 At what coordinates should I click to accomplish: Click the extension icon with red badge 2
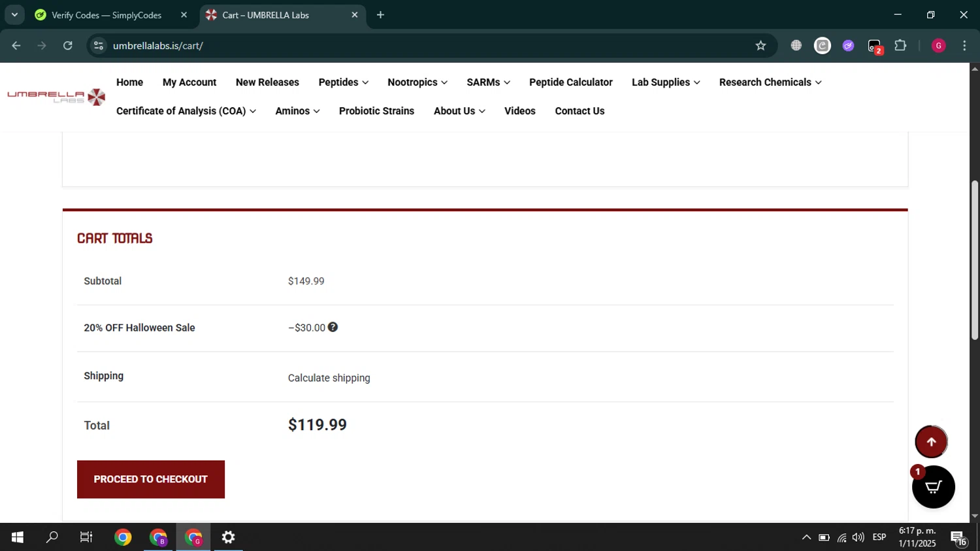click(875, 46)
